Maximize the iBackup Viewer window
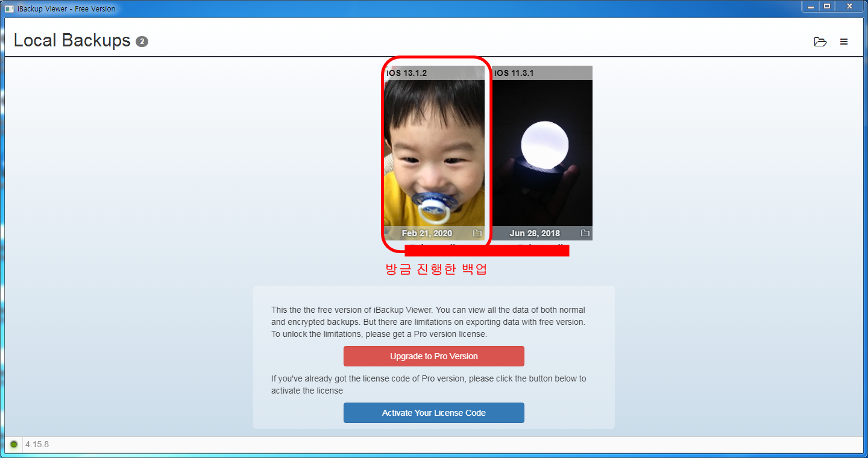868x458 pixels. [x=827, y=6]
